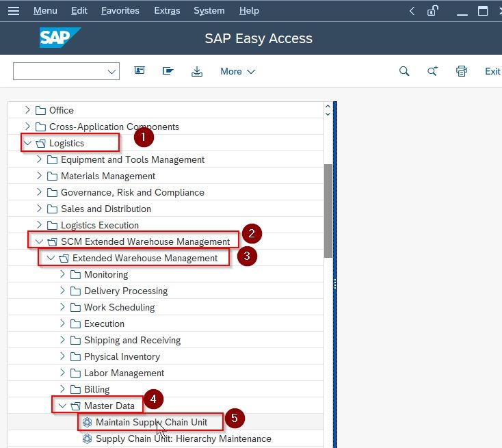Open the command field history dropdown
Viewport: 502px width, 448px height.
pyautogui.click(x=111, y=71)
